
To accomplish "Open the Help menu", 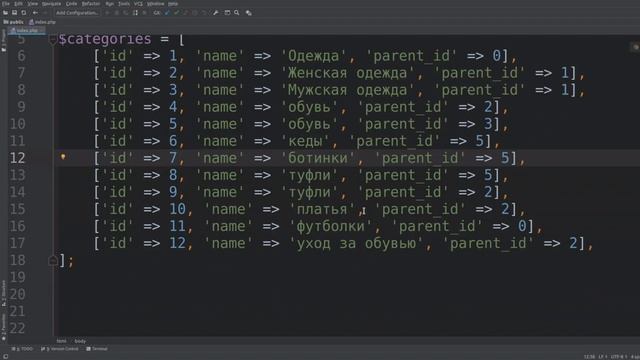I will 173,4.
